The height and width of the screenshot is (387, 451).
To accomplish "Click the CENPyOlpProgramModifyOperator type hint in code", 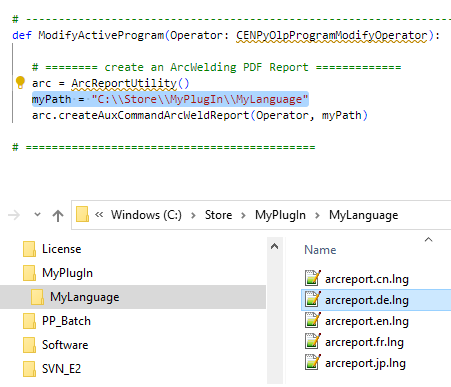I will pos(332,35).
